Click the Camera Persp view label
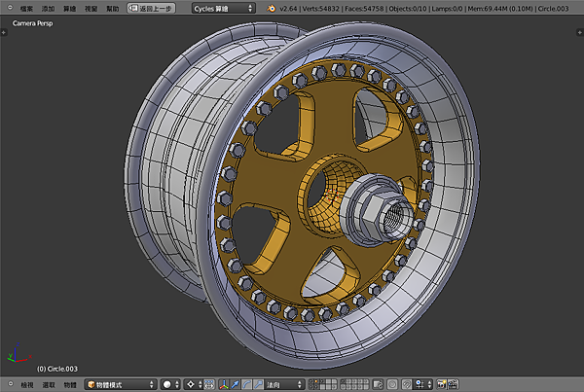The width and height of the screenshot is (584, 392). (x=32, y=23)
